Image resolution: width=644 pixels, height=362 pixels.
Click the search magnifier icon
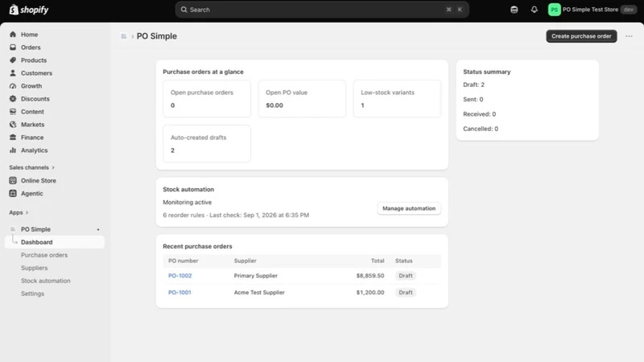[184, 10]
